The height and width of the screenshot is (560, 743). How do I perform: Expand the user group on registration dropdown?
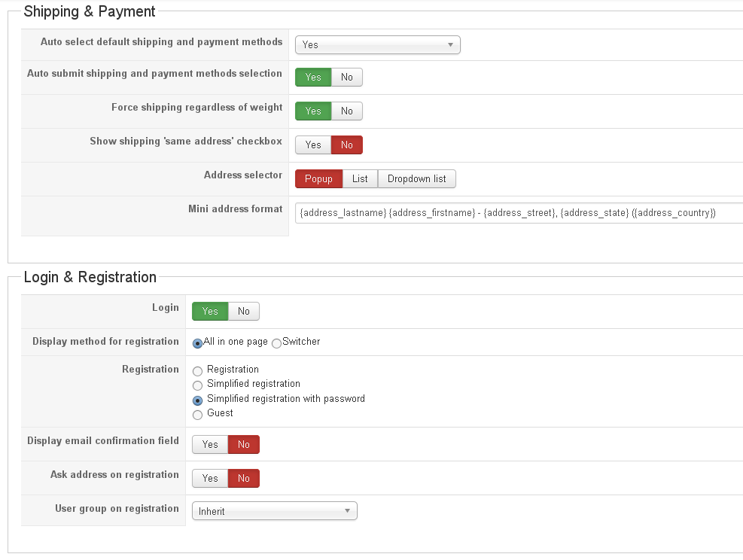click(x=274, y=512)
